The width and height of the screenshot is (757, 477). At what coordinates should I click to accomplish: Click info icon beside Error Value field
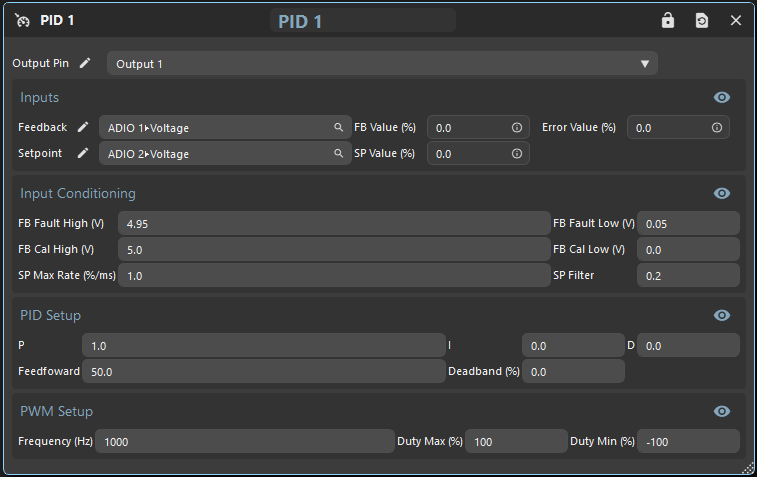(717, 128)
